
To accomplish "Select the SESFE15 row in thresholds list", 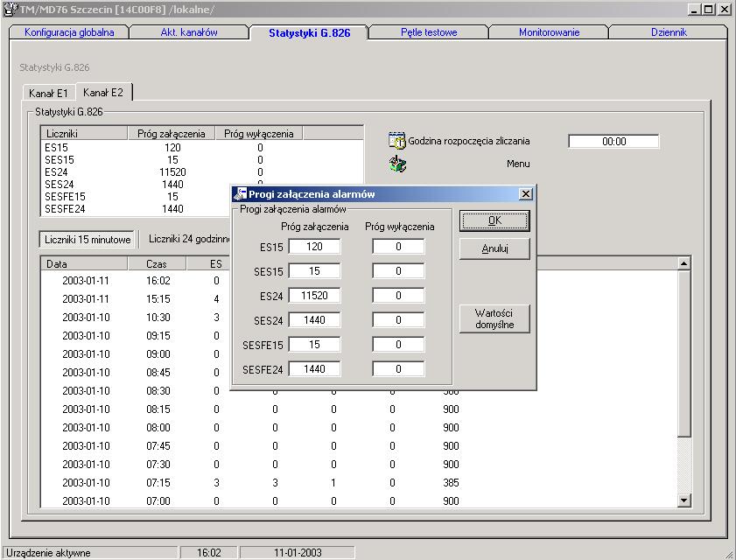I will click(x=137, y=196).
